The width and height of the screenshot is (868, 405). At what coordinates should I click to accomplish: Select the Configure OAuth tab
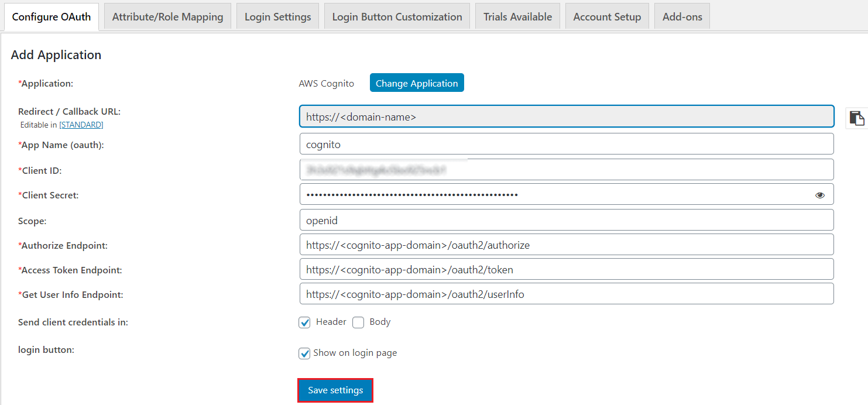(51, 17)
